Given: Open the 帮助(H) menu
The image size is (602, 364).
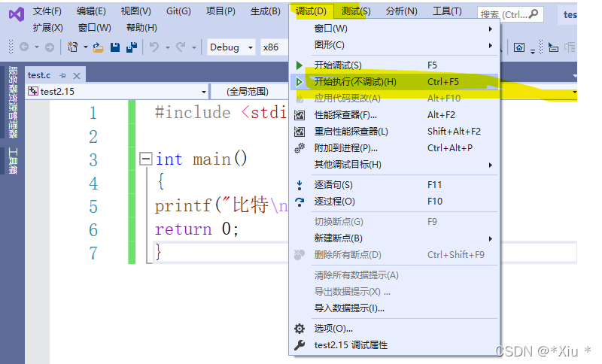Looking at the screenshot, I should (x=141, y=28).
